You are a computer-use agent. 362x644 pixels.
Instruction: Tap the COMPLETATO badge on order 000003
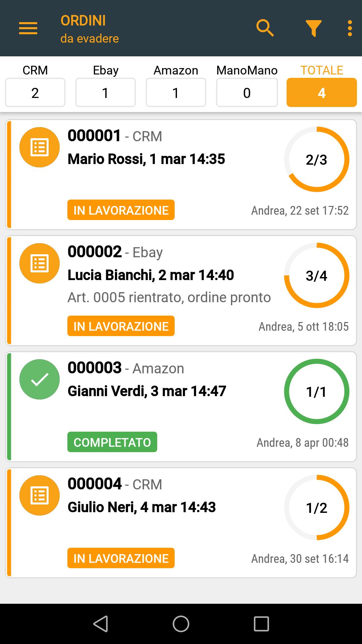[112, 442]
